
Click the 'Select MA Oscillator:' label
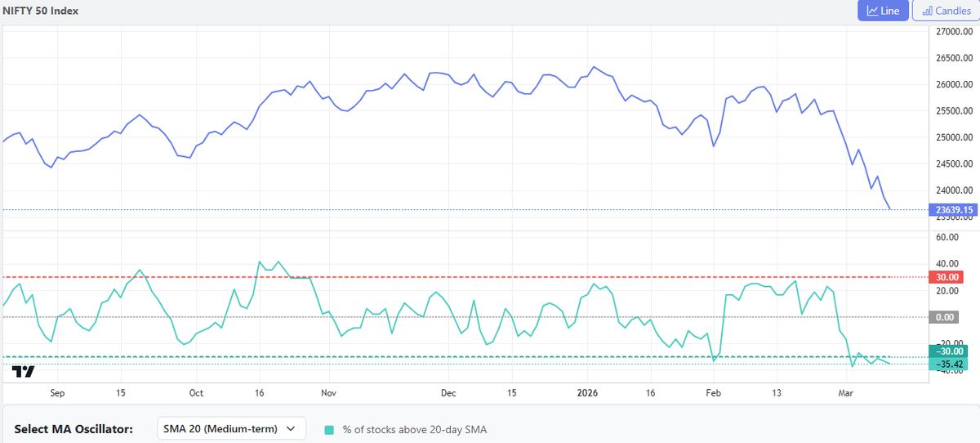coord(73,428)
